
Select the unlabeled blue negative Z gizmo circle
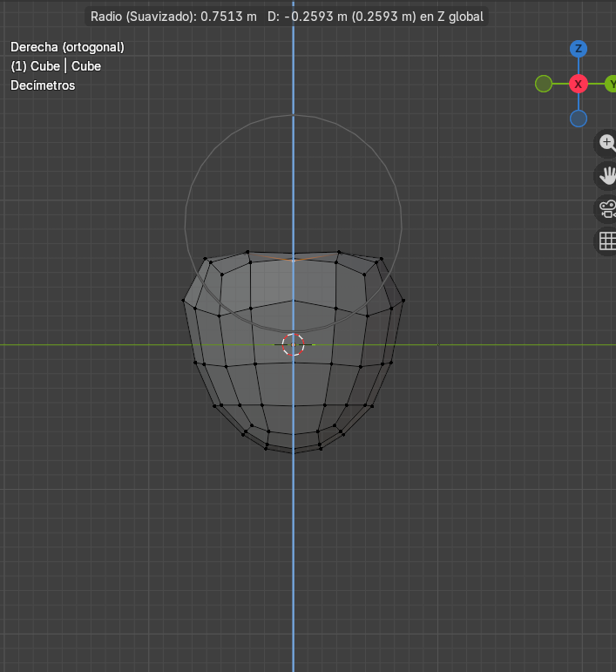pos(578,119)
